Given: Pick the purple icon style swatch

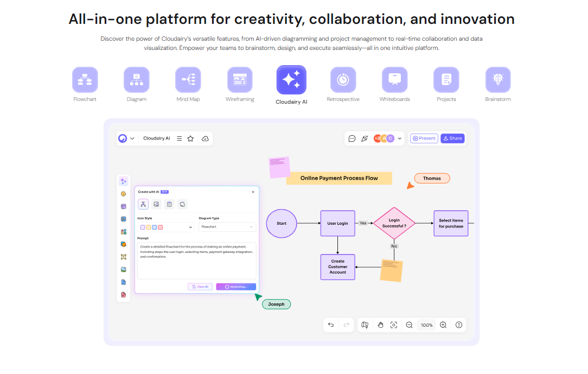Looking at the screenshot, I should pos(143,227).
